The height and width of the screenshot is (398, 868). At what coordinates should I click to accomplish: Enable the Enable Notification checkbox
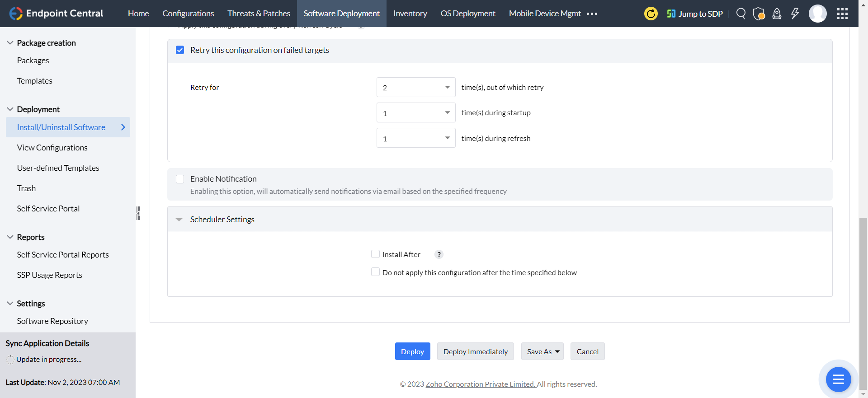tap(180, 179)
